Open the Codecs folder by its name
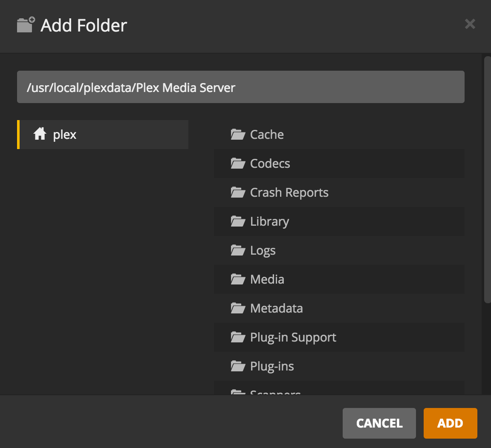This screenshot has width=491, height=448. pyautogui.click(x=270, y=164)
